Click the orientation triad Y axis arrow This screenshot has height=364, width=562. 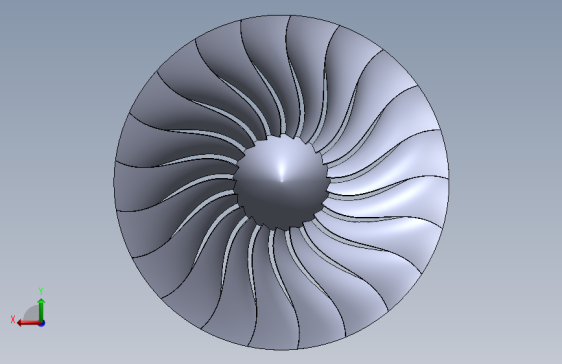[41, 310]
